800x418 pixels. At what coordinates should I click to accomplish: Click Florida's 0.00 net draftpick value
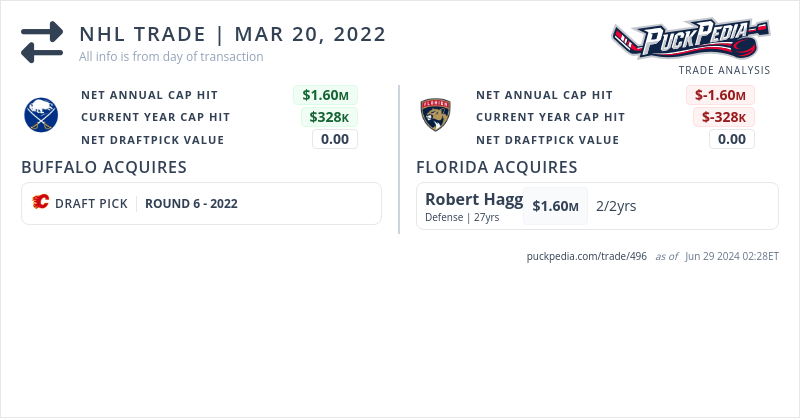(732, 139)
